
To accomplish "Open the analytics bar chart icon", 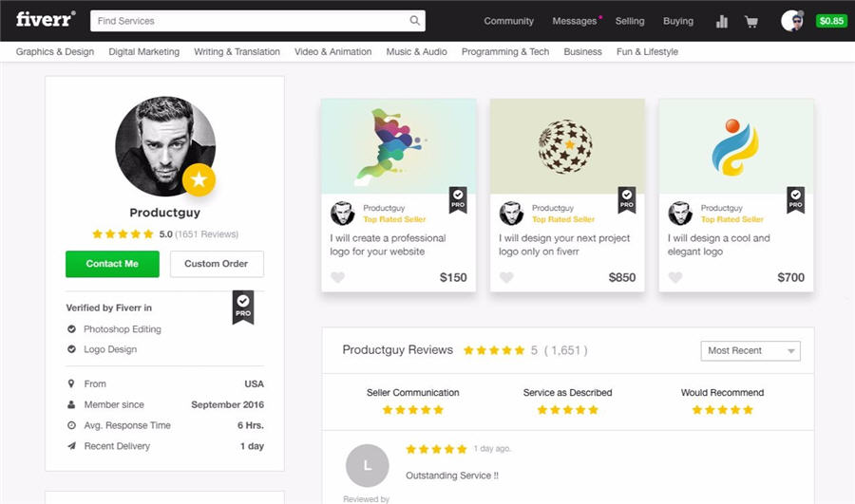I will click(721, 21).
